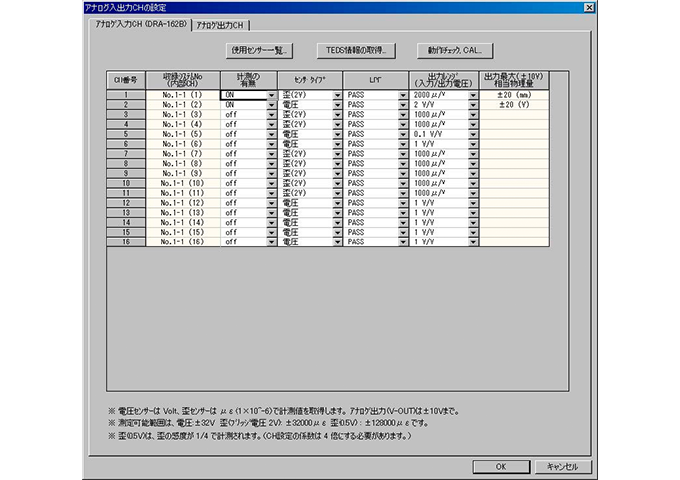Click the LPF column header
This screenshot has width=680, height=480.
pyautogui.click(x=376, y=80)
